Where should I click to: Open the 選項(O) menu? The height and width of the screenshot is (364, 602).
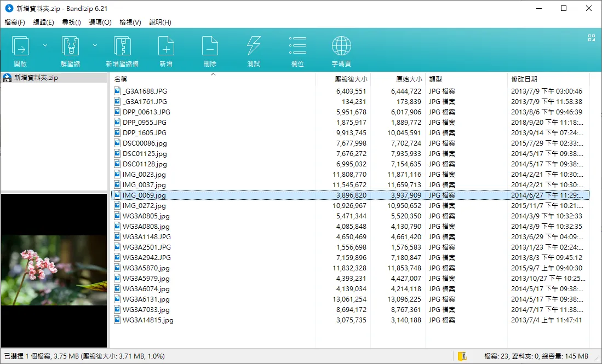100,22
